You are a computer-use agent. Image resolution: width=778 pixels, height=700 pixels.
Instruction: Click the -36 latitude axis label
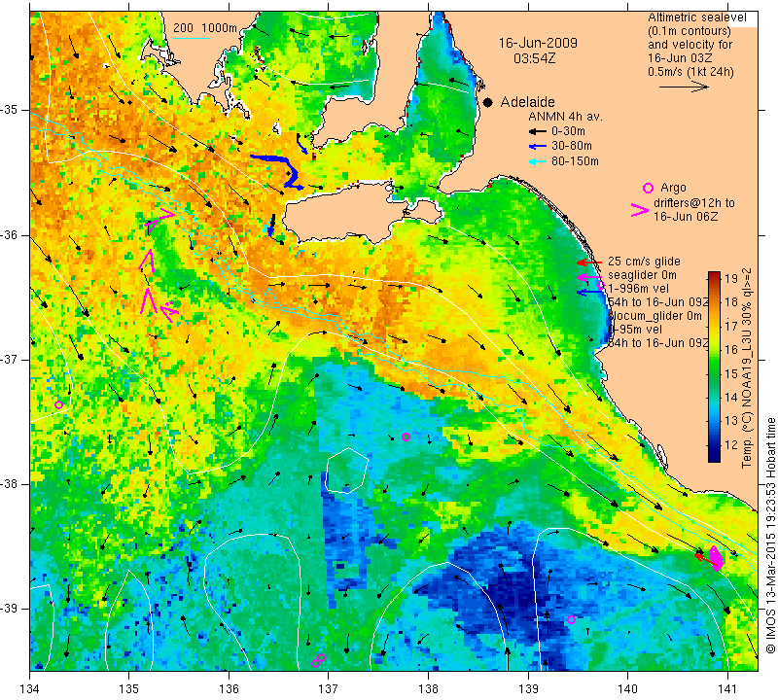pos(10,234)
